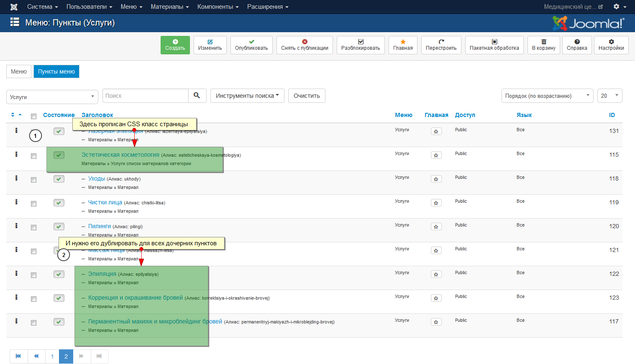
Task: Click the В корзину trash button
Action: tap(543, 45)
